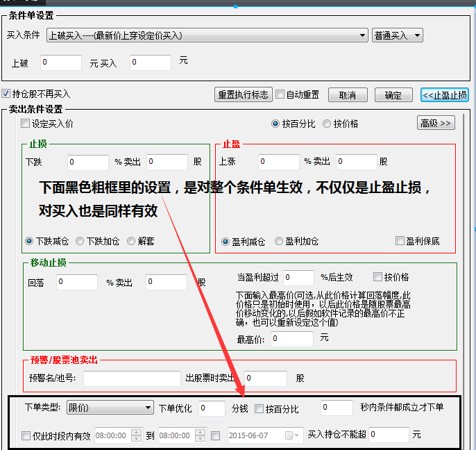Check the 按价格 checkbox in 移动止损
Viewport: 476px width, 450px height.
[377, 277]
